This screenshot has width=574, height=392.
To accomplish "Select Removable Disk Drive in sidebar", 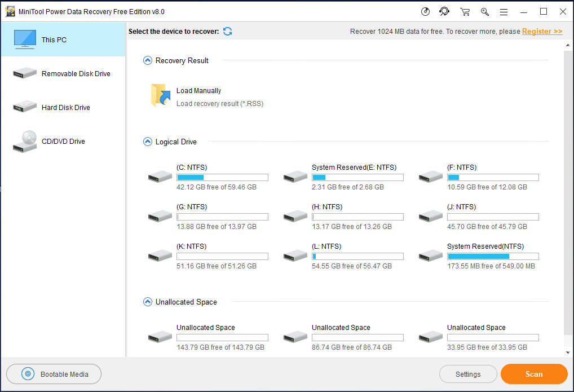I will [63, 74].
